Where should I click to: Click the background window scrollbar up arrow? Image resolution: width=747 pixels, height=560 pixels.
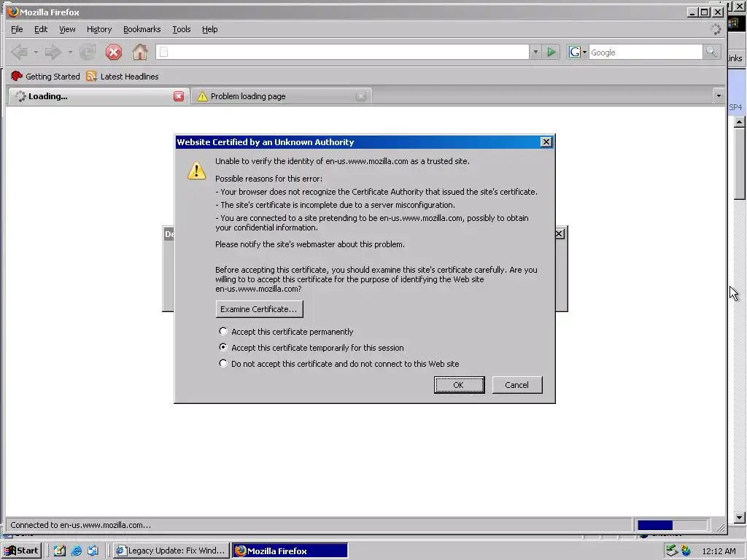tap(739, 122)
